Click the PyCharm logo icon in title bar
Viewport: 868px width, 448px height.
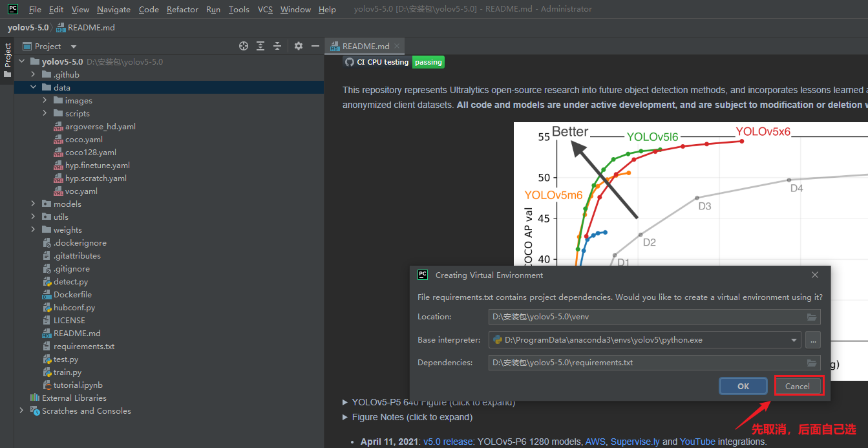point(13,9)
